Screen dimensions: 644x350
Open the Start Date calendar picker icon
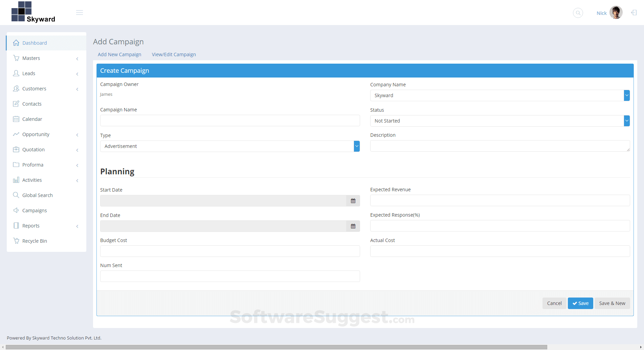[x=353, y=200]
